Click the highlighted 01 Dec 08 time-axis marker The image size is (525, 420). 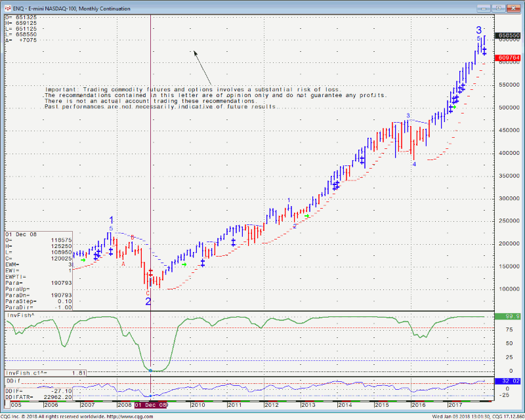[150, 405]
